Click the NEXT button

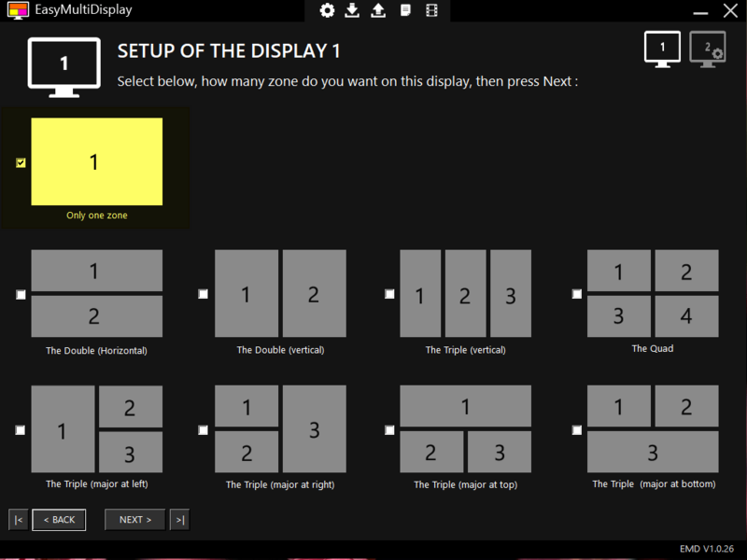[x=134, y=519]
